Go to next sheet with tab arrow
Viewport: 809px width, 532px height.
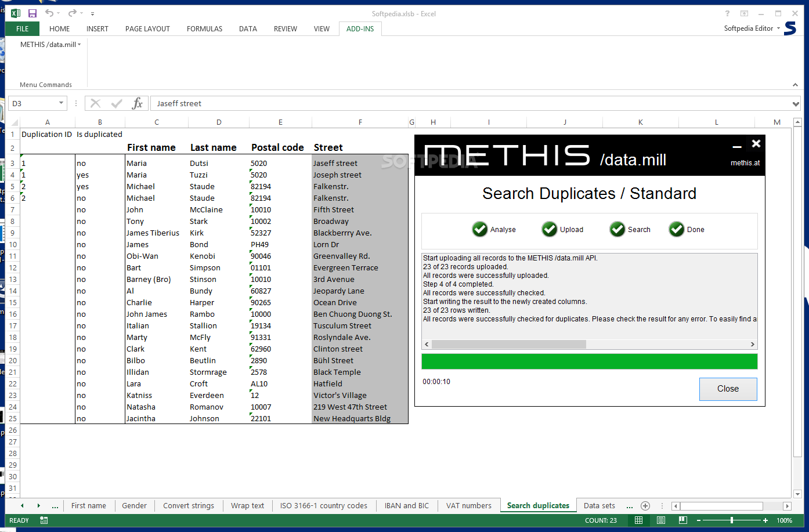tap(39, 506)
